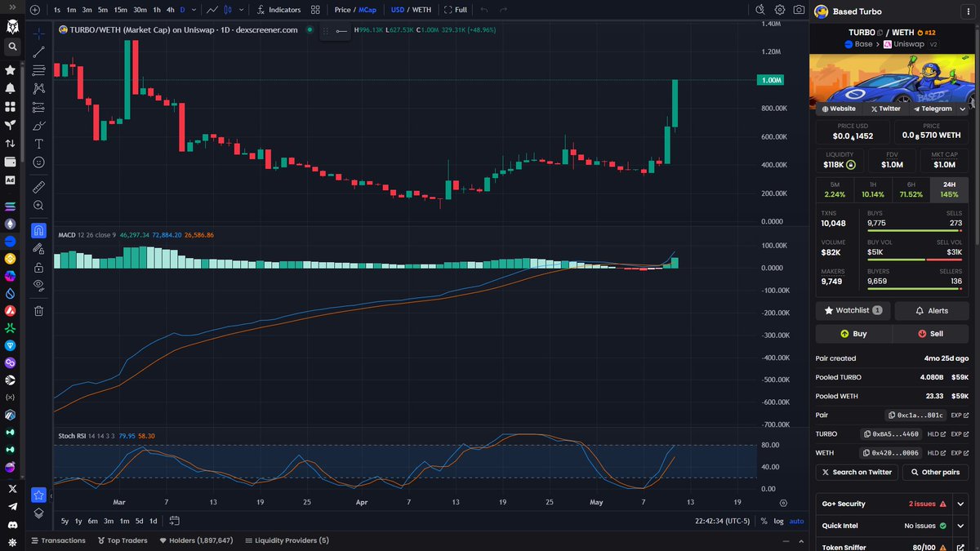
Task: Hide all drawings with the eye icon
Action: point(38,286)
